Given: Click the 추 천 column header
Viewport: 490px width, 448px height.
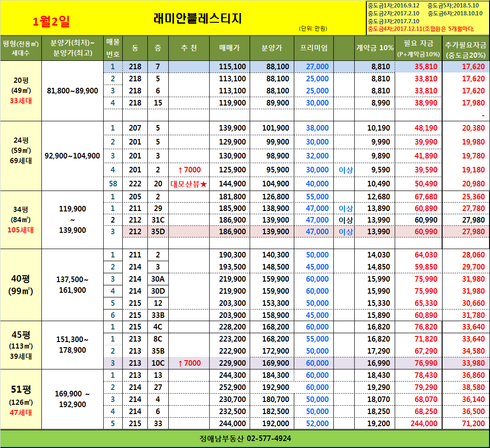Looking at the screenshot, I should (x=189, y=48).
